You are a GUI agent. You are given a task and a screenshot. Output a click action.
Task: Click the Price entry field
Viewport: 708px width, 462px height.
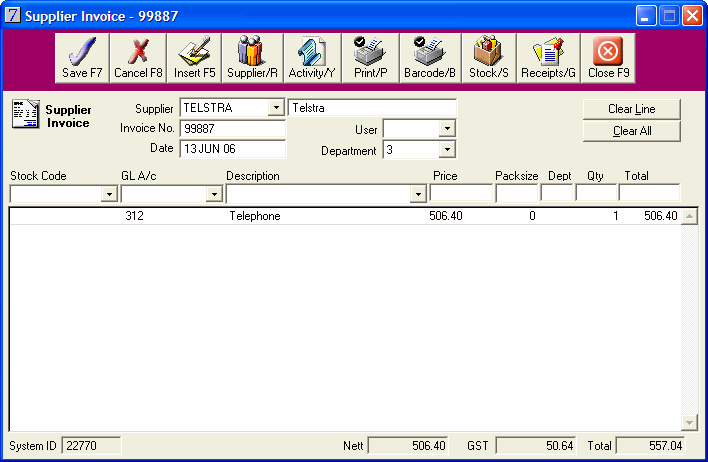point(461,193)
